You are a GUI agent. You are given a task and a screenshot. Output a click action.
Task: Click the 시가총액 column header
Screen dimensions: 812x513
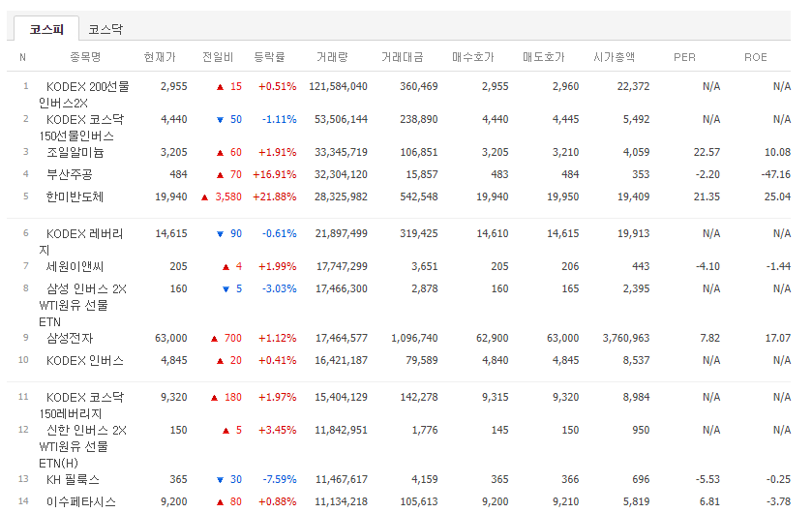pyautogui.click(x=615, y=57)
